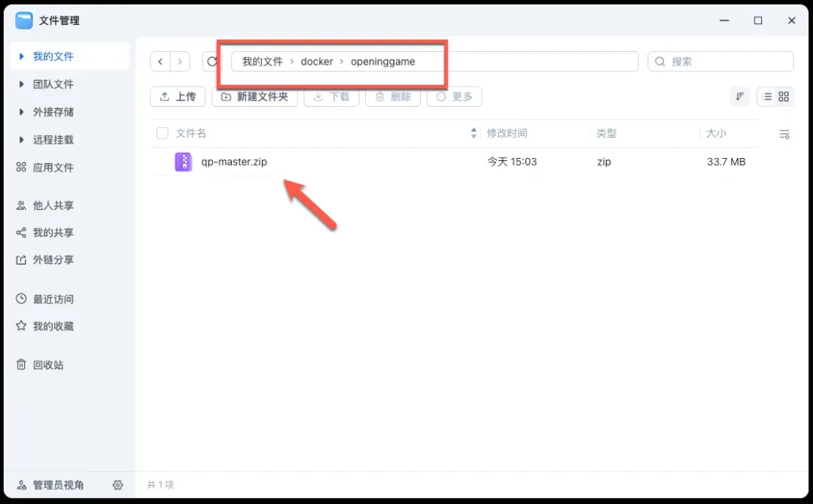Open column settings icon in table header
The height and width of the screenshot is (504, 813).
[x=784, y=134]
